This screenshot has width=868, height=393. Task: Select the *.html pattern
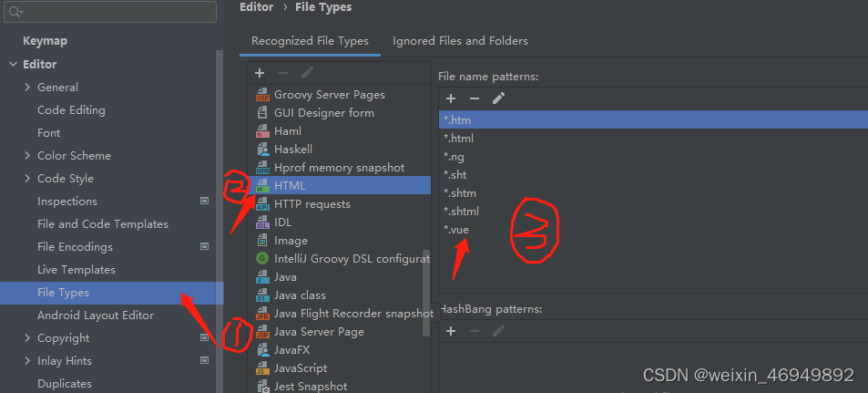point(653,138)
